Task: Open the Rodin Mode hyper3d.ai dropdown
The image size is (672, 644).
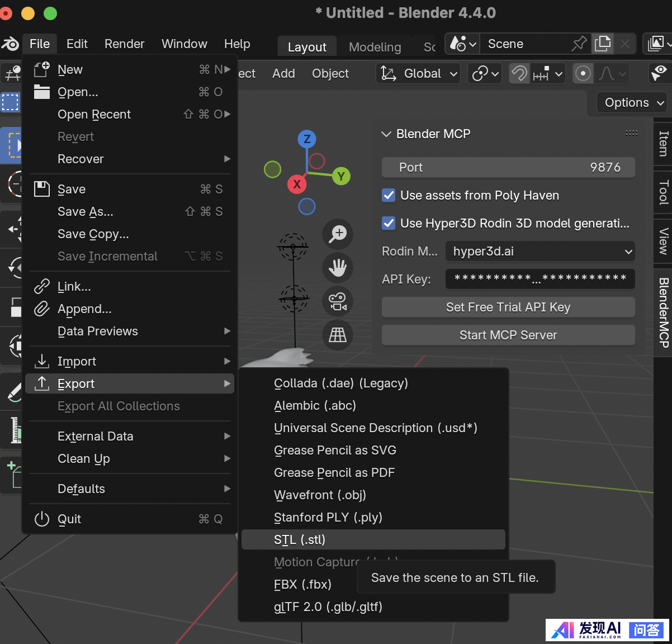Action: 540,251
